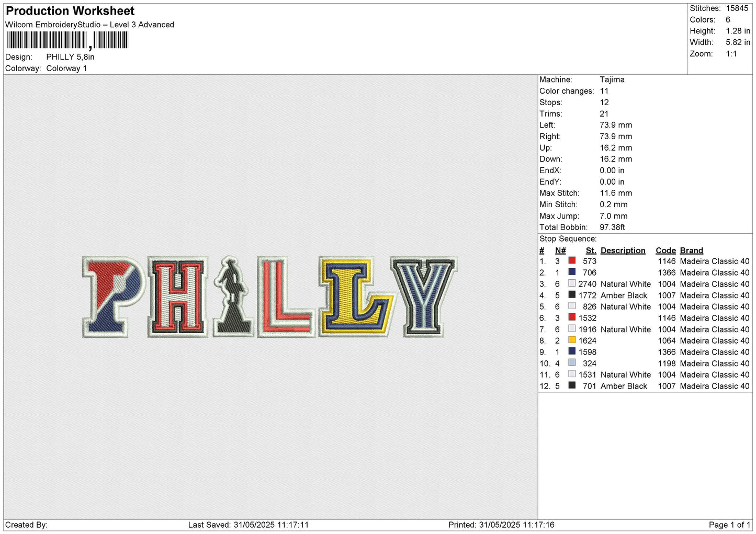Select the Stitches count 15845

click(737, 8)
